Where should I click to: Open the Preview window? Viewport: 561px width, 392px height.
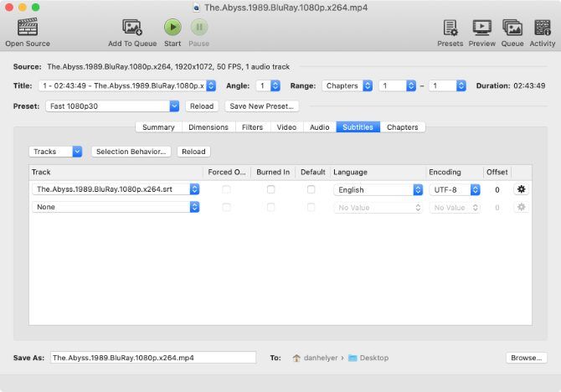(482, 33)
